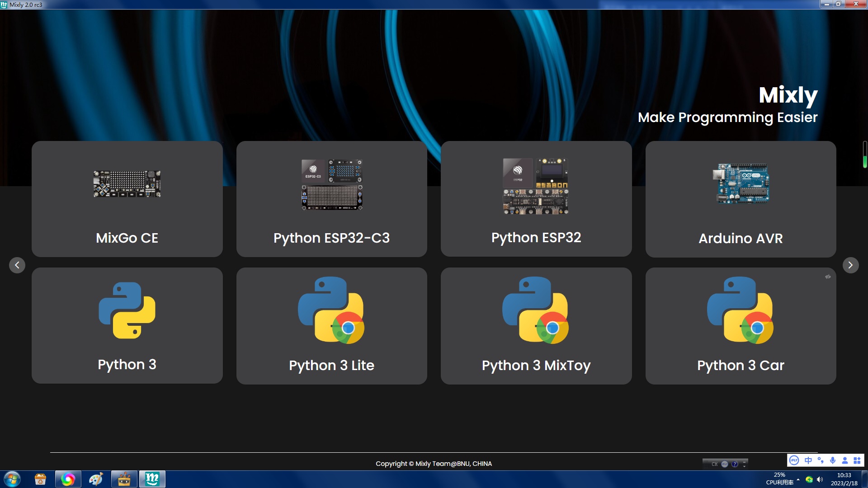868x488 pixels.
Task: Click the CH language indicator
Action: pos(714,464)
